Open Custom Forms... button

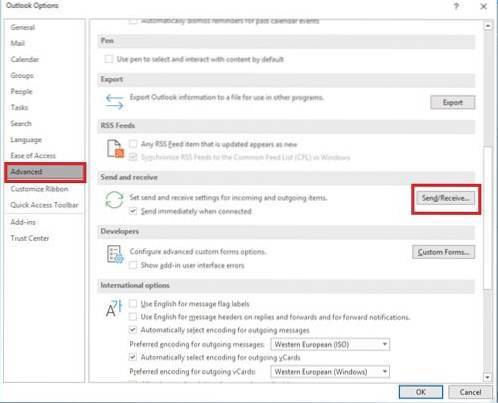(443, 252)
